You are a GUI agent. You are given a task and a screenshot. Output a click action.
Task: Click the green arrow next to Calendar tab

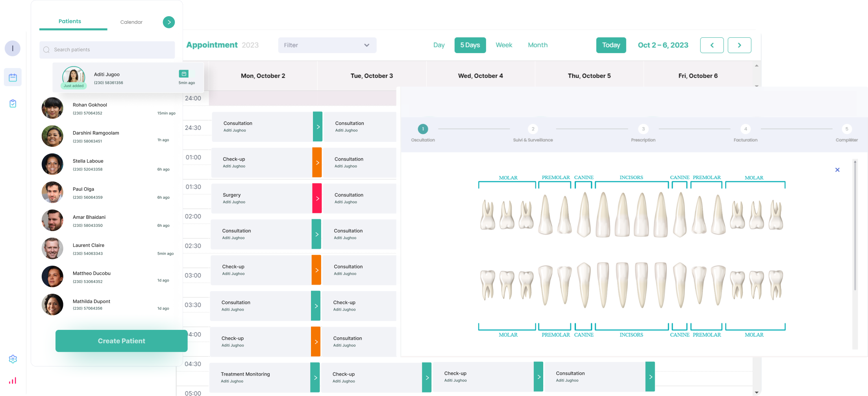pyautogui.click(x=169, y=22)
